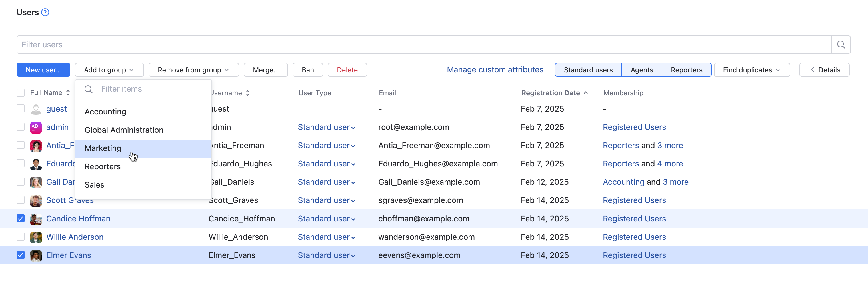The width and height of the screenshot is (868, 282).
Task: Expand the Find duplicates dropdown
Action: pyautogui.click(x=751, y=70)
